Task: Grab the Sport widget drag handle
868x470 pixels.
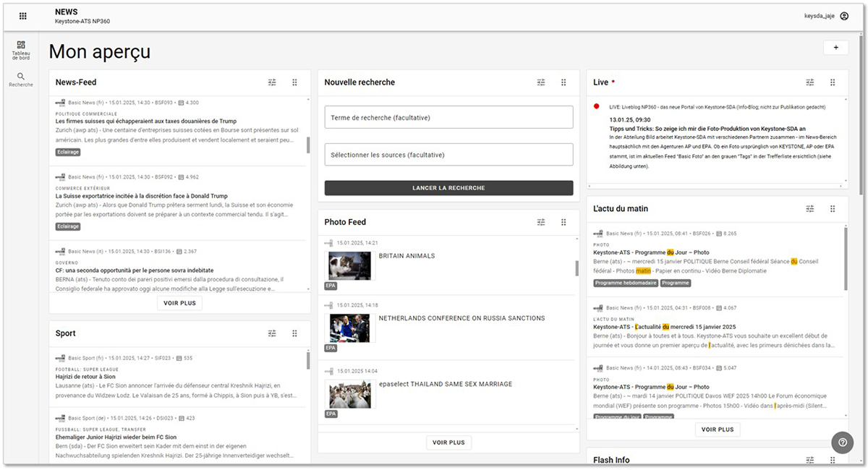Action: tap(294, 333)
